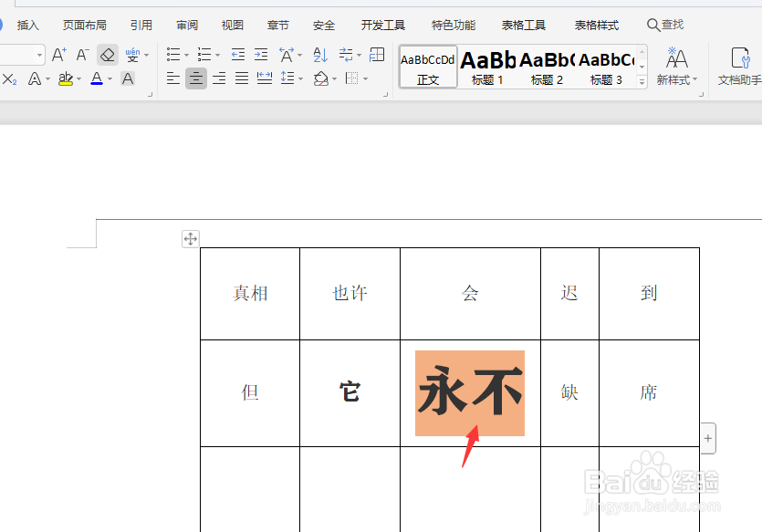Screen dimensions: 762x532
Task: Select the Clear Formatting eraser tool
Action: point(107,56)
